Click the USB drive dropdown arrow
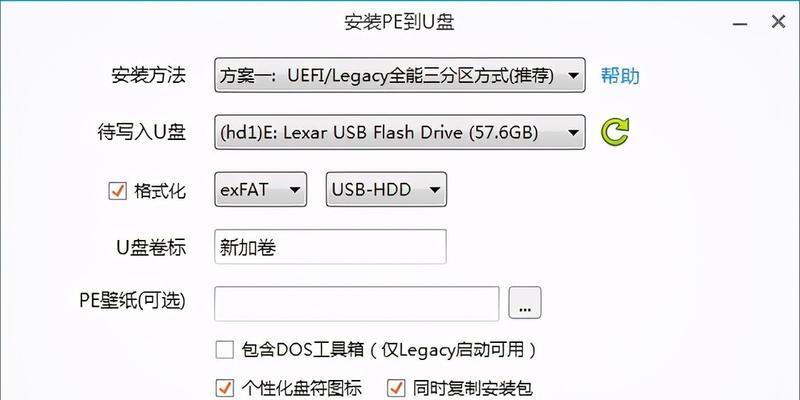800x400 pixels. tap(573, 133)
